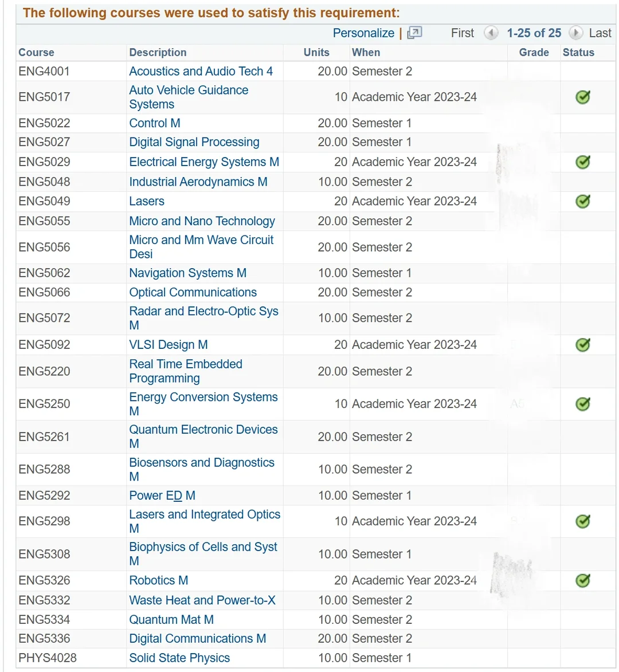Sort by Grade column header
This screenshot has width=619, height=672.
tap(534, 52)
